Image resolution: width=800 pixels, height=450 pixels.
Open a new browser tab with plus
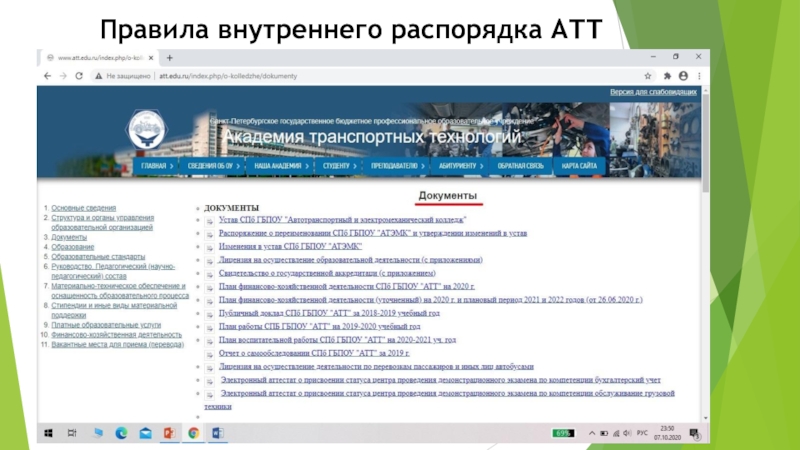[x=170, y=58]
